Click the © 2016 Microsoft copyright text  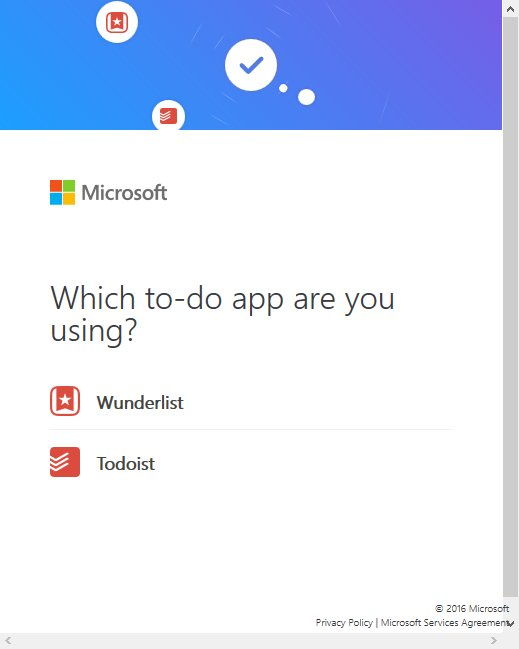[472, 608]
